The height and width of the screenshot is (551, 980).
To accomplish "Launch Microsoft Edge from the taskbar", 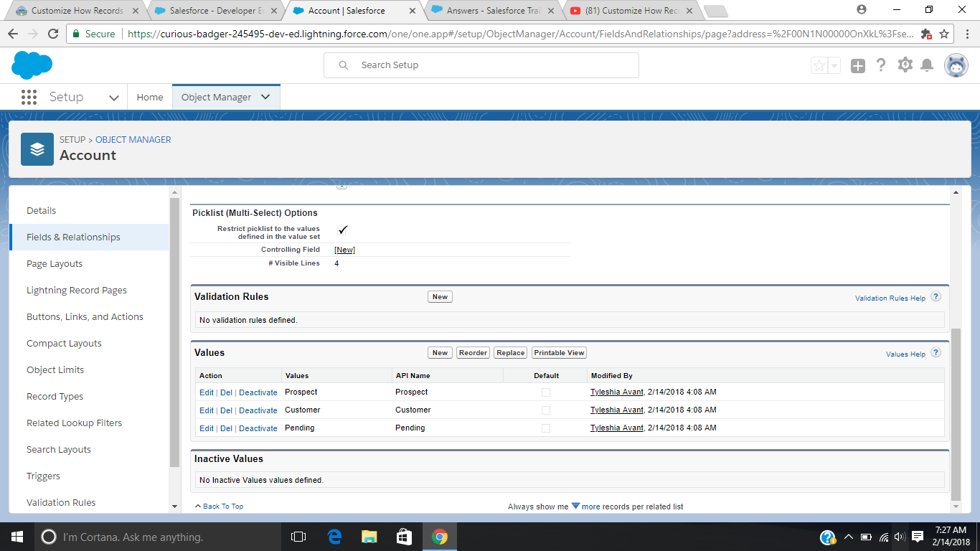I will coord(334,537).
